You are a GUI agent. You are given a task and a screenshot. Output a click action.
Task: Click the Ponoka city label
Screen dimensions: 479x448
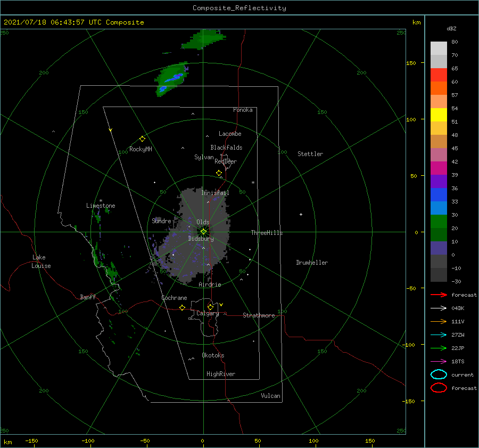(x=243, y=110)
